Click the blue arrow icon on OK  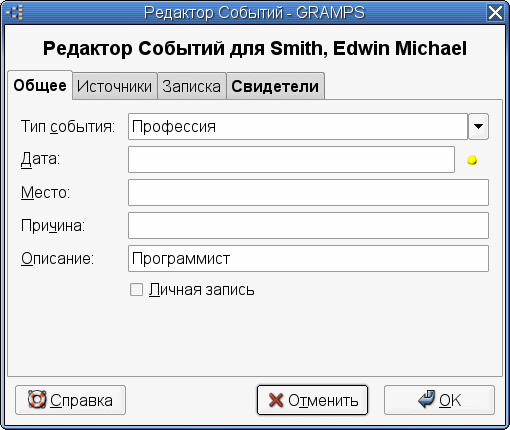pos(427,399)
